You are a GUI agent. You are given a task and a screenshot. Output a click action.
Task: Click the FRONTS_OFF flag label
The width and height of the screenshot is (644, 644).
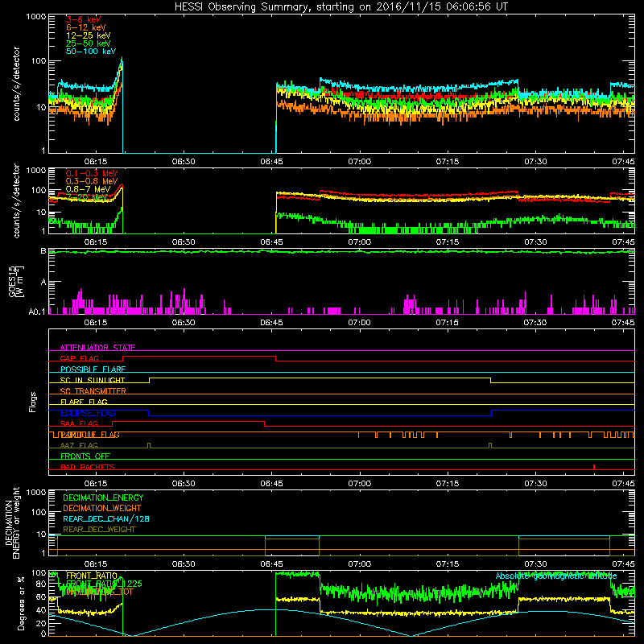85,456
